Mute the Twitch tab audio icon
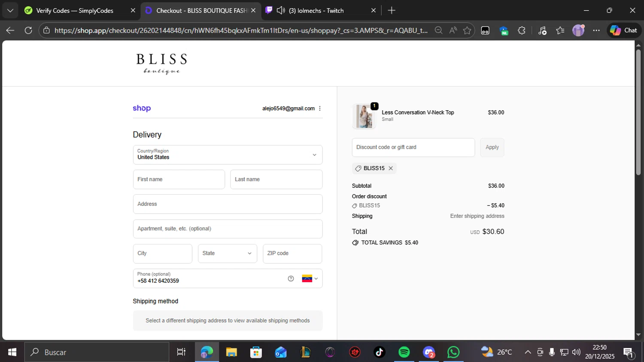 281,10
